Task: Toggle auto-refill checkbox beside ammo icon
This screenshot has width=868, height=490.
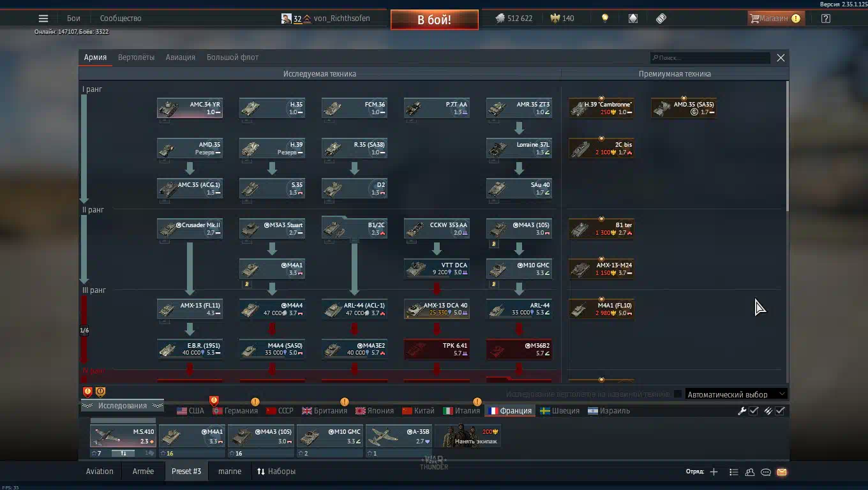Action: click(780, 411)
